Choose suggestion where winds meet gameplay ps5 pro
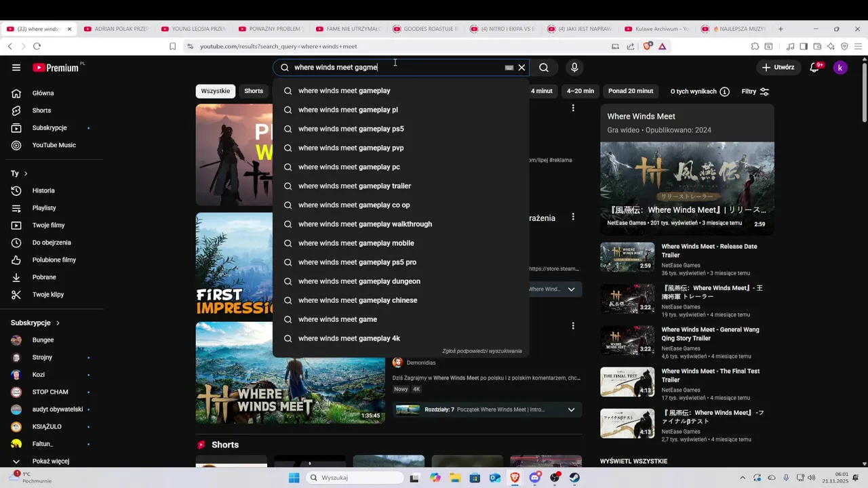868x488 pixels. click(401, 262)
